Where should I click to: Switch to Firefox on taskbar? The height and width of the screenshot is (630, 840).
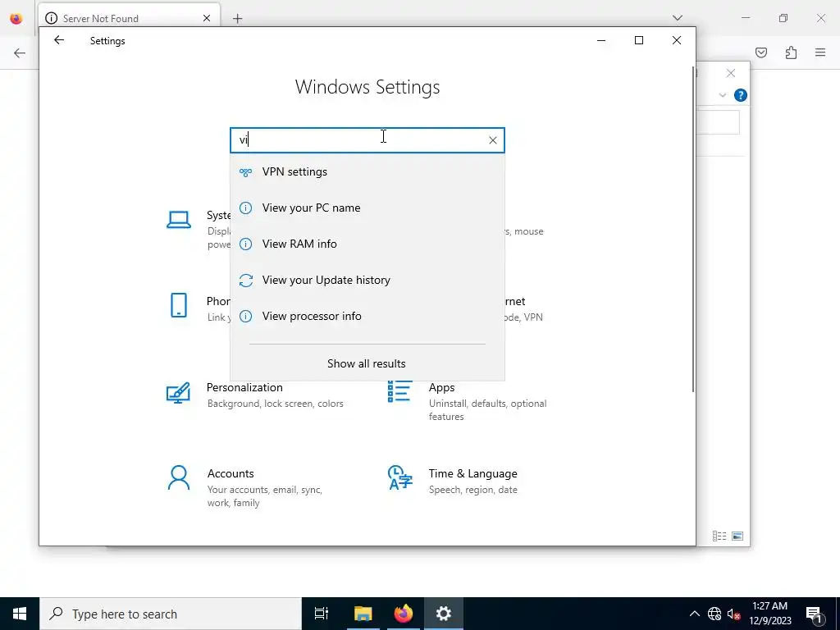tap(404, 614)
